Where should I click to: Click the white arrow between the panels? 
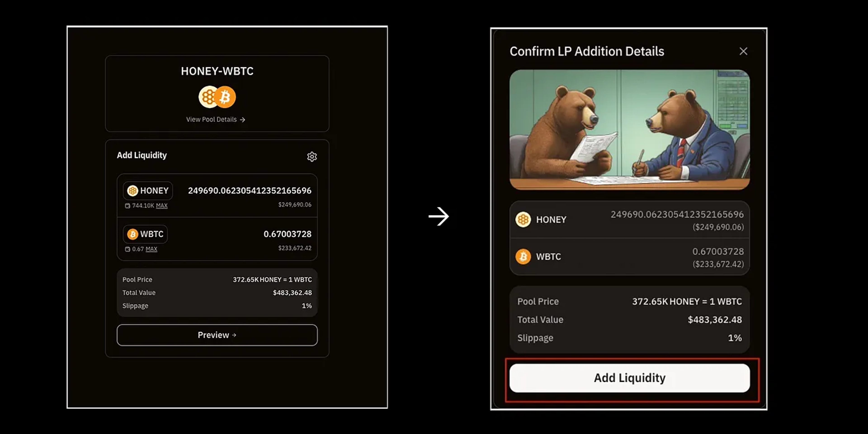tap(439, 216)
